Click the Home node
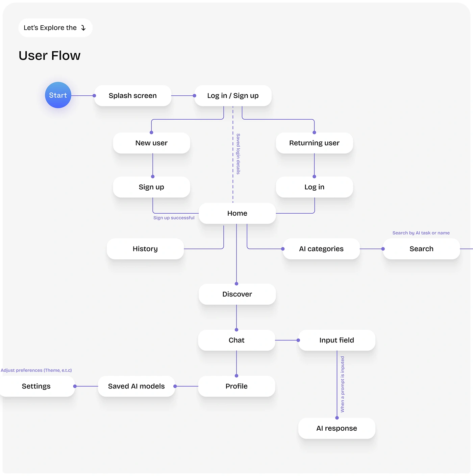This screenshot has height=476, width=473. click(237, 213)
